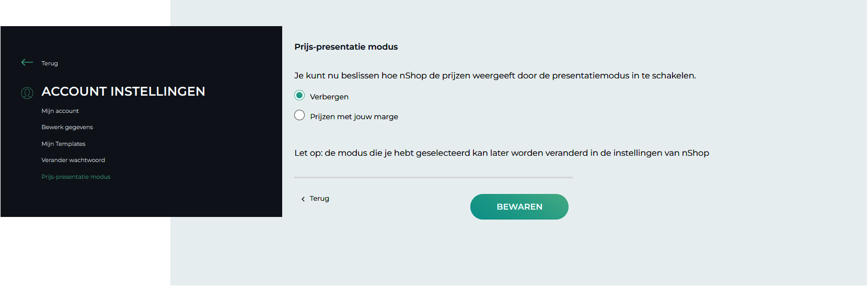This screenshot has height=287, width=868.
Task: Click the small chevron next to Terug below divider
Action: click(x=303, y=199)
